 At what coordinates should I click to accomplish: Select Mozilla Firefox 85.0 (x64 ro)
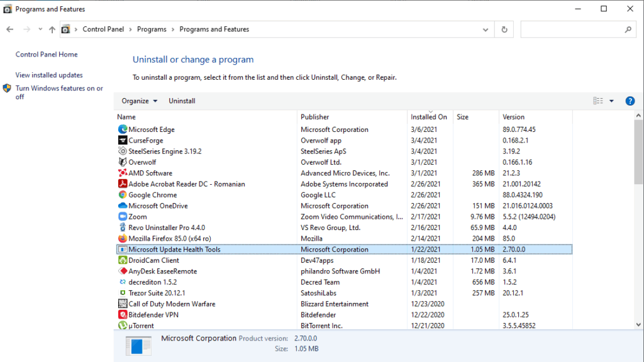point(170,238)
